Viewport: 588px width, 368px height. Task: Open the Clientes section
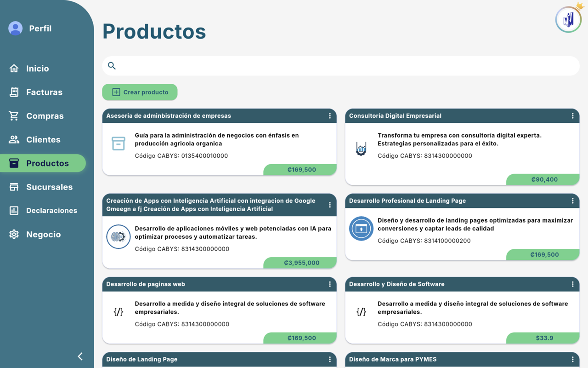(43, 139)
